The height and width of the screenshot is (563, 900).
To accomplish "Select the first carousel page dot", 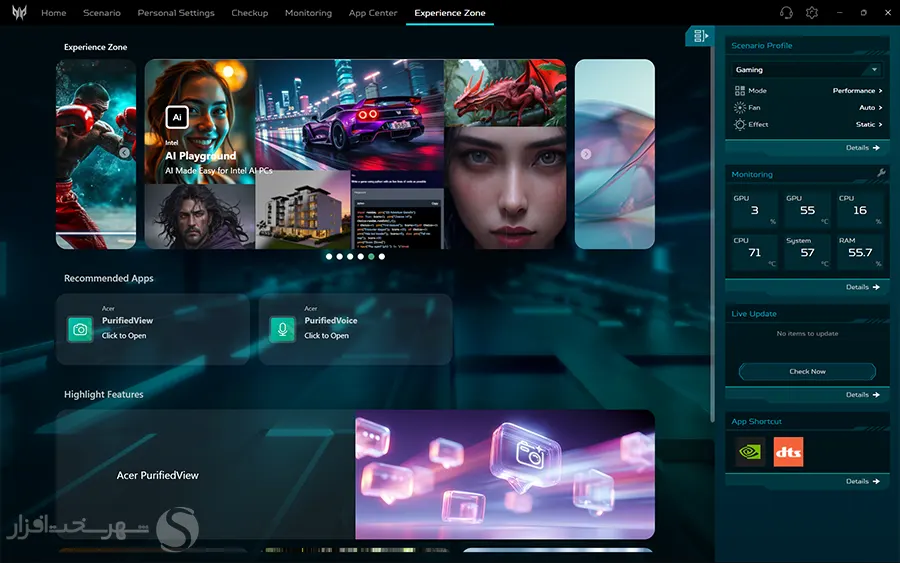I will pyautogui.click(x=329, y=257).
